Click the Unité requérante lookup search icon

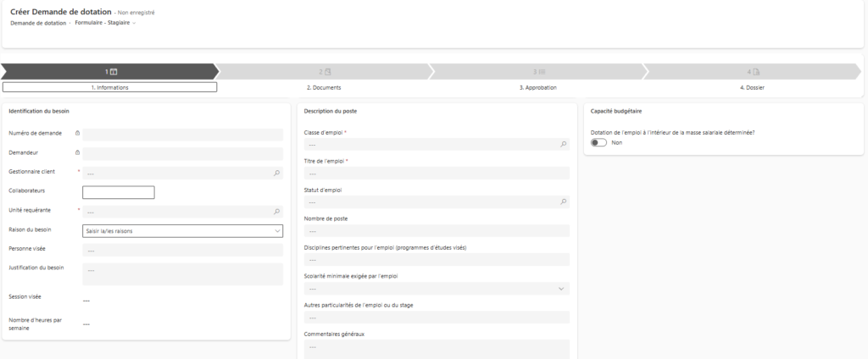point(276,212)
